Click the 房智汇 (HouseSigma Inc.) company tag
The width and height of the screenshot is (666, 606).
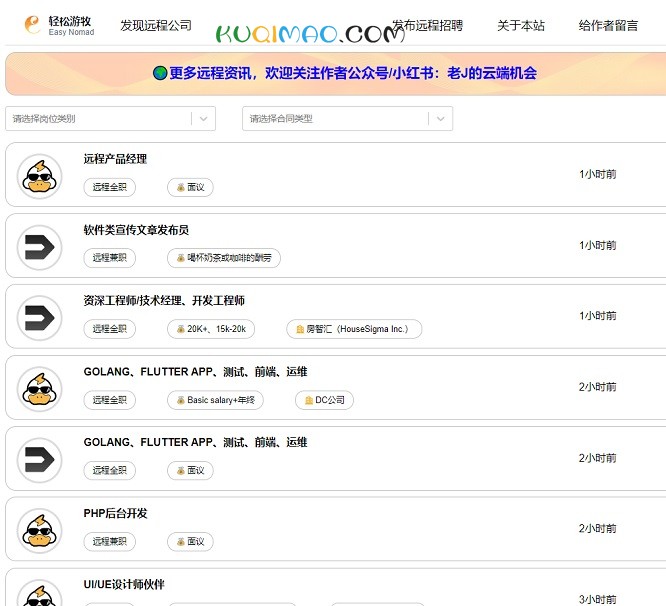pyautogui.click(x=354, y=329)
